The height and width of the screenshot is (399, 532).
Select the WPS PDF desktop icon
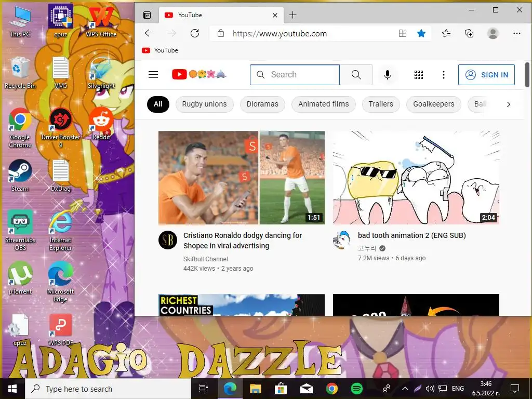click(60, 330)
